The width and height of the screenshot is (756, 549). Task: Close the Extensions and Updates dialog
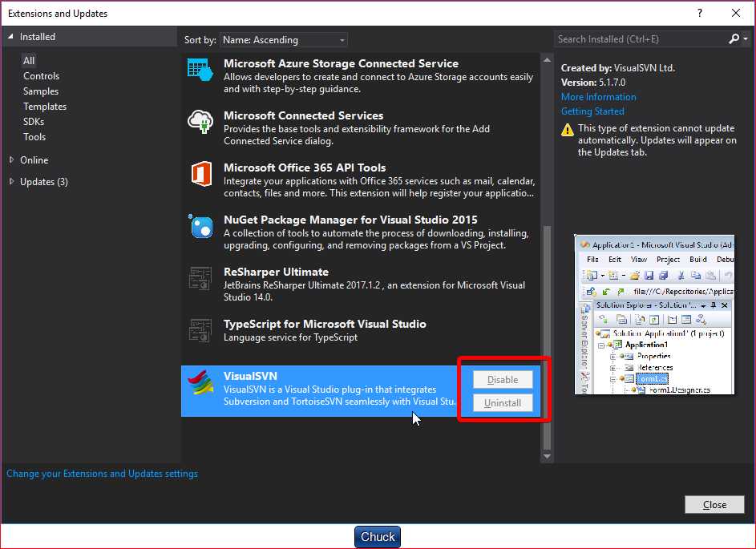[736, 13]
